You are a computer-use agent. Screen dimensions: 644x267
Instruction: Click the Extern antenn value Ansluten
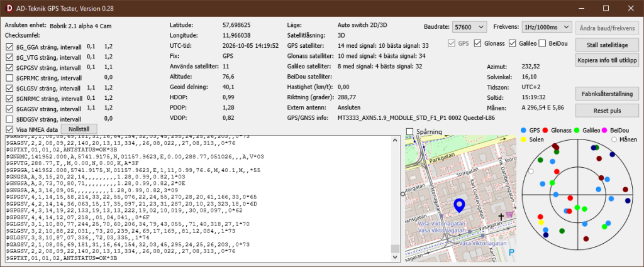click(348, 107)
